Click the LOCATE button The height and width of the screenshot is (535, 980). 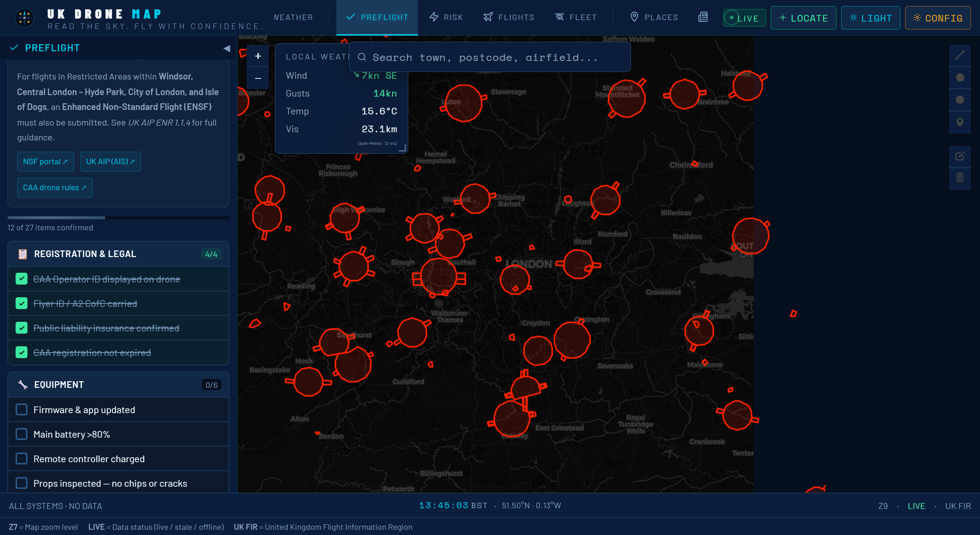[x=803, y=18]
